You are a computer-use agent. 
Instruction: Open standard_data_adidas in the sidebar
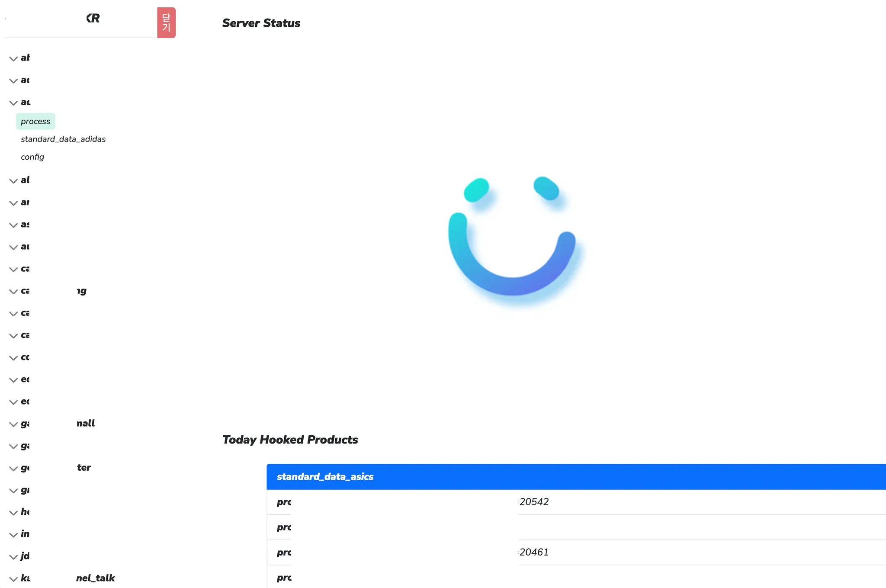click(63, 139)
